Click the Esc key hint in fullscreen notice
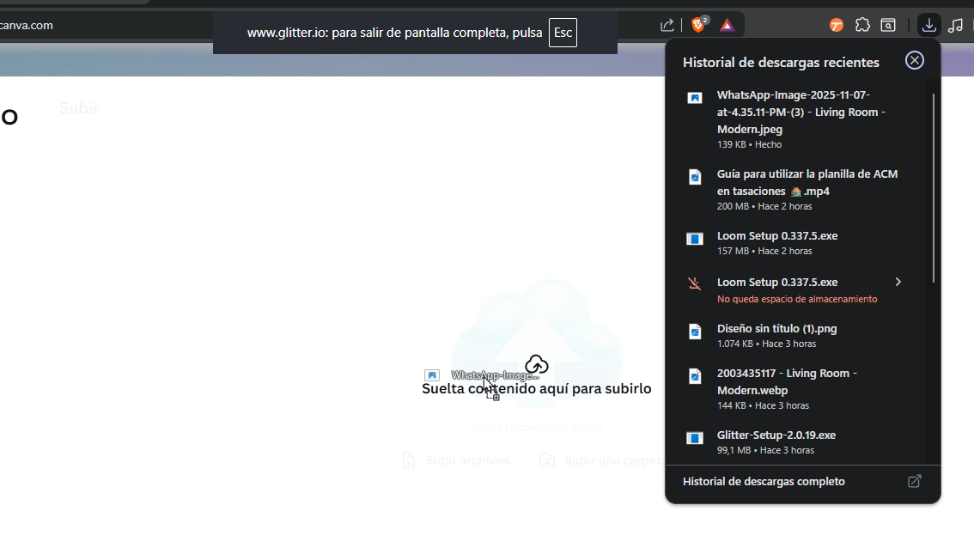974x560 pixels. coord(563,33)
